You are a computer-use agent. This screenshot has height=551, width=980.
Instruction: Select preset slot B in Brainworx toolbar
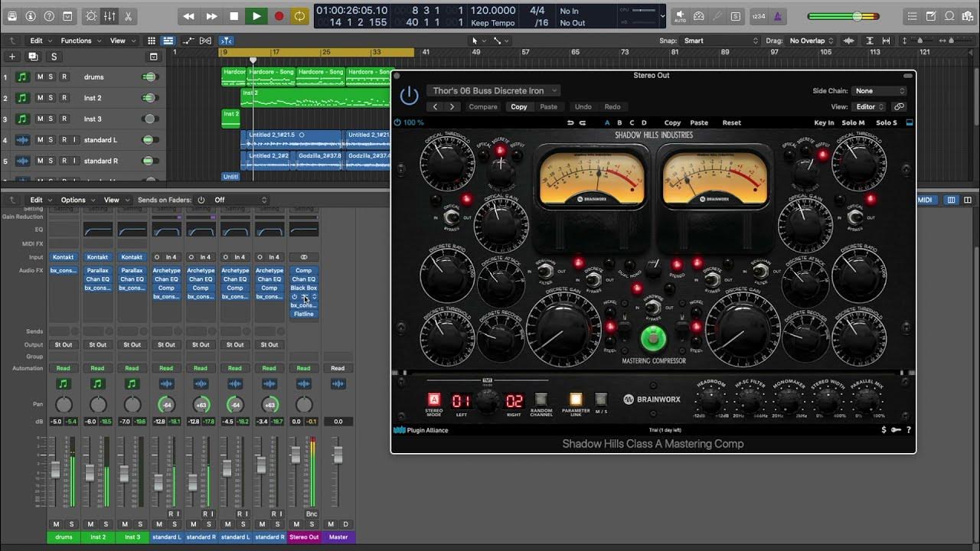click(x=619, y=122)
